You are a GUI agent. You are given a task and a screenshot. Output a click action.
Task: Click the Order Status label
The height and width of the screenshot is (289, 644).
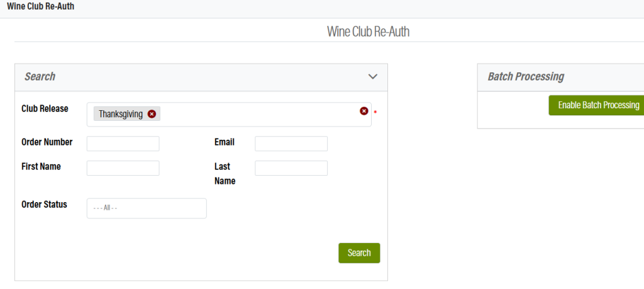pos(44,205)
